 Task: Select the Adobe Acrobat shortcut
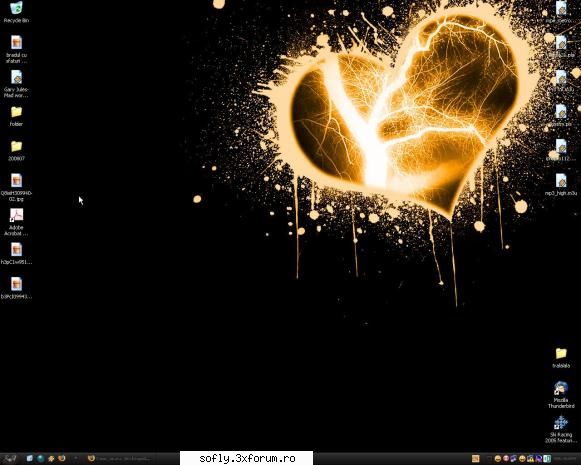pos(16,222)
